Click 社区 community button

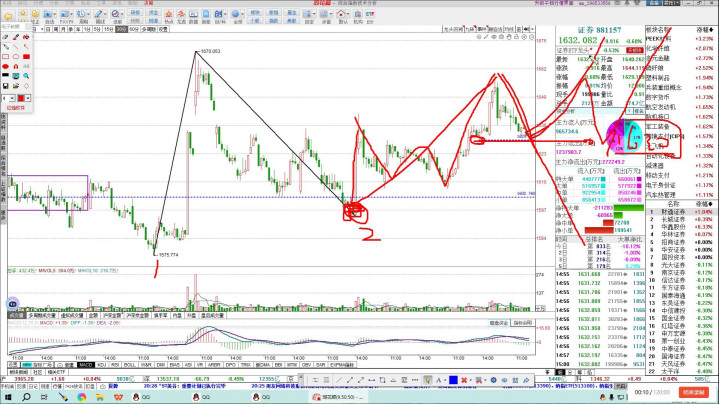(x=37, y=372)
